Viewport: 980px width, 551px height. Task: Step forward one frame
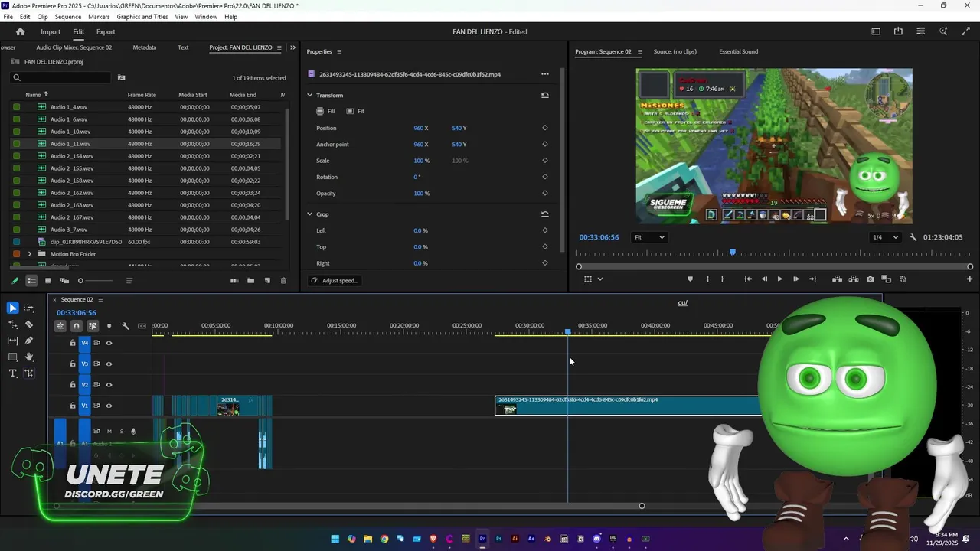point(796,279)
